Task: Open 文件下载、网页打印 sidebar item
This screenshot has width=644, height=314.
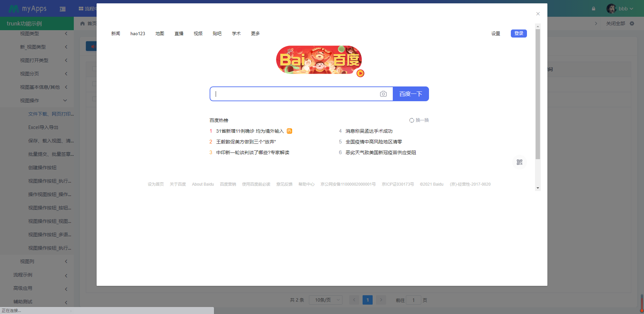Action: 51,114
